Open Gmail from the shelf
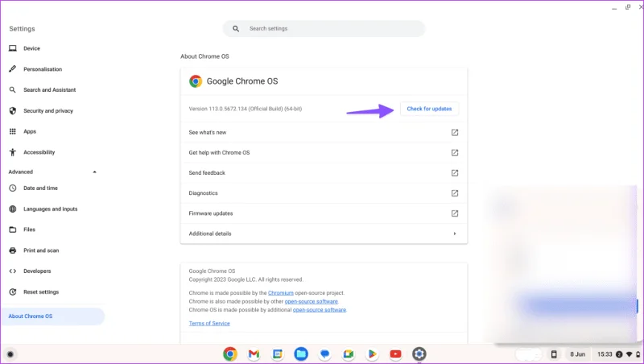644x364 pixels. tap(254, 354)
